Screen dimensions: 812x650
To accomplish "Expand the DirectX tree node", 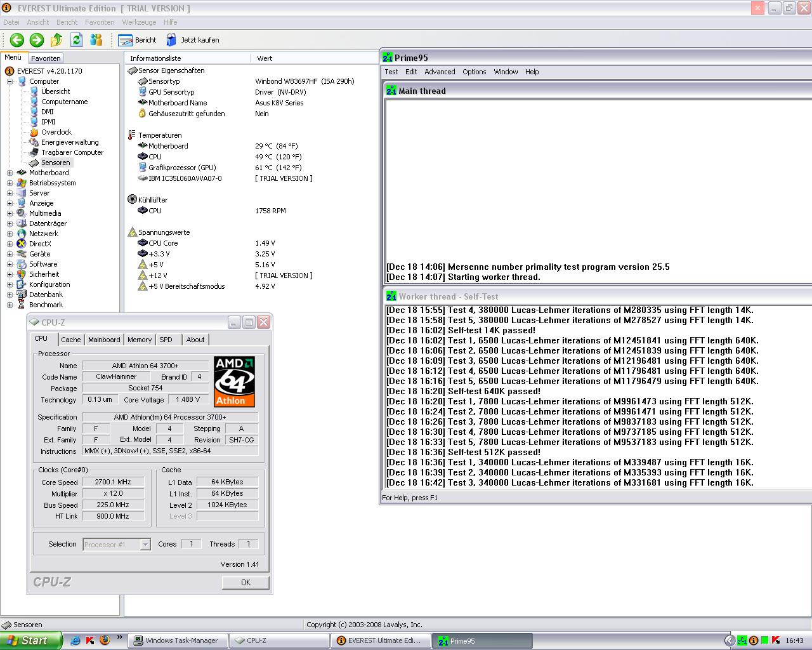I will tap(10, 244).
